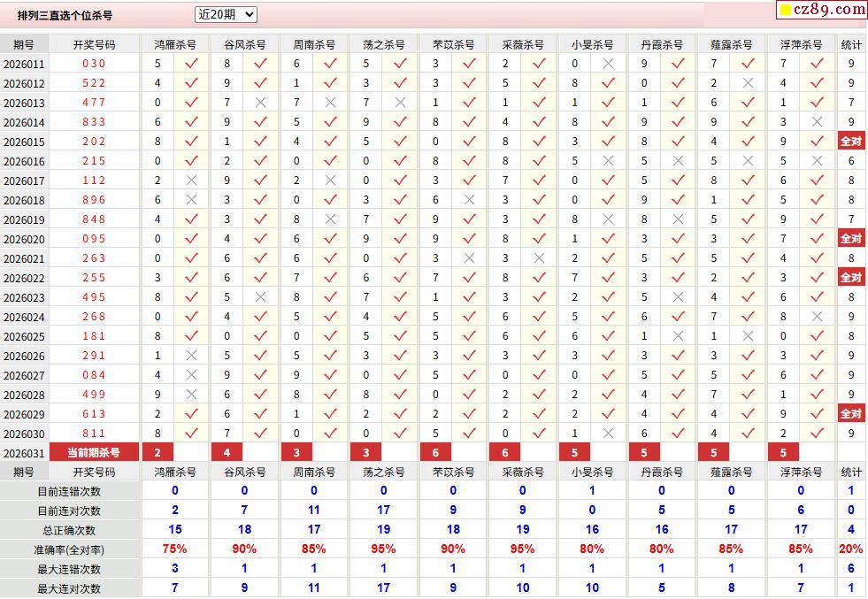The image size is (868, 599).
Task: Click the 排列三直选个位杀号 page title
Action: click(x=65, y=16)
